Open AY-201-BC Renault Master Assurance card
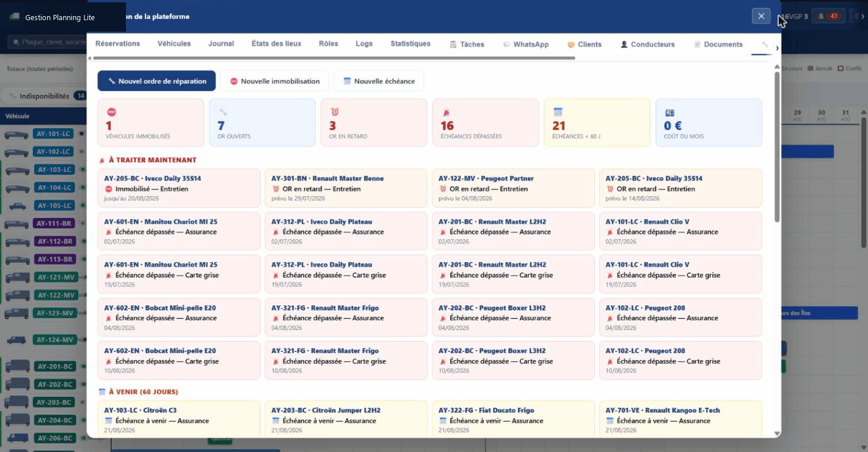The image size is (868, 452). point(513,231)
